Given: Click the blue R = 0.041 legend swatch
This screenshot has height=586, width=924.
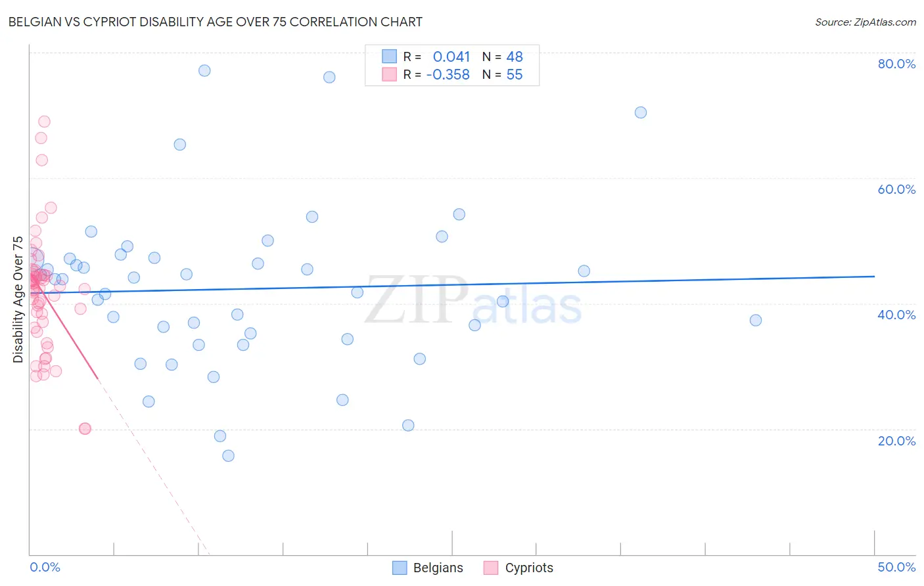Looking at the screenshot, I should tap(390, 56).
